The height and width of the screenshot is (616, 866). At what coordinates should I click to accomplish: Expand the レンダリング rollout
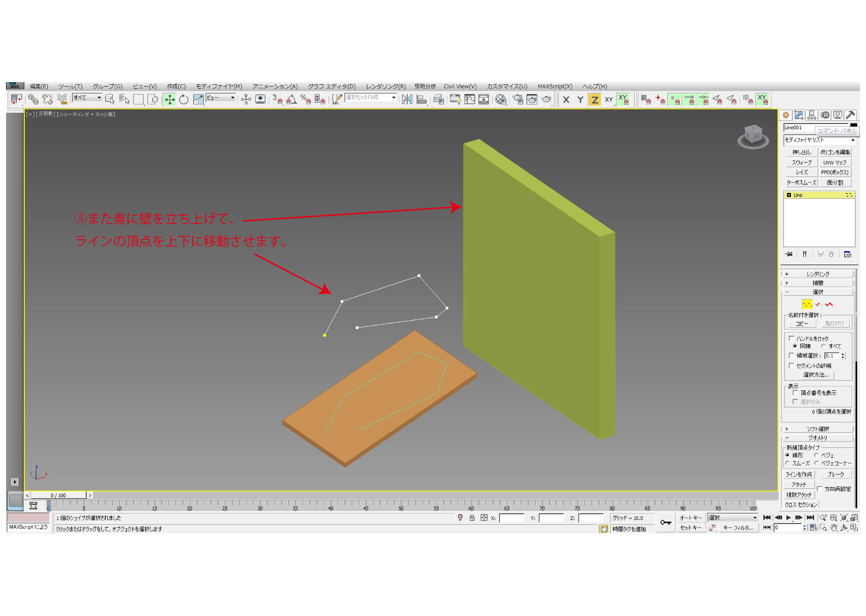pyautogui.click(x=818, y=274)
